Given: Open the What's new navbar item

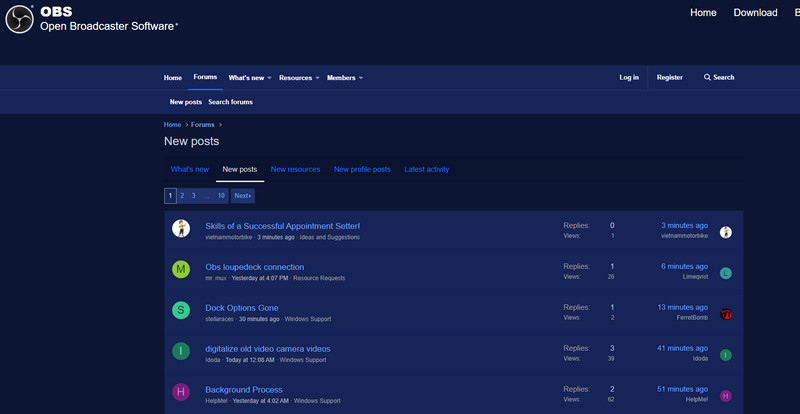Looking at the screenshot, I should click(246, 78).
